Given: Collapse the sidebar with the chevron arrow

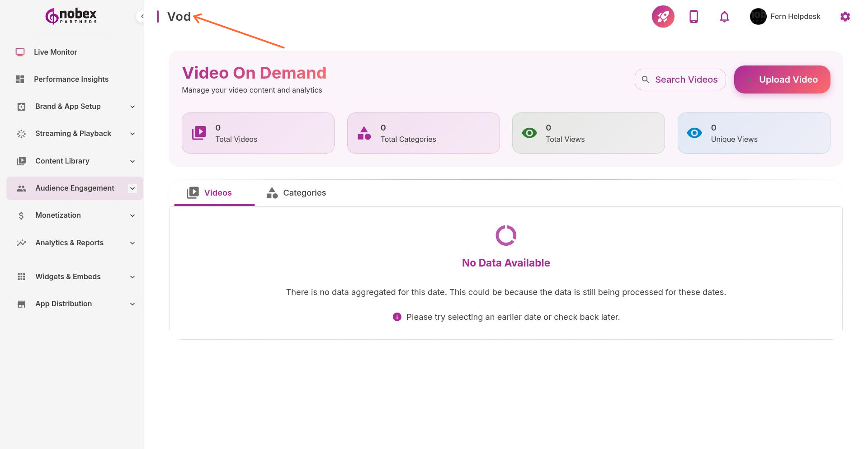Looking at the screenshot, I should tap(142, 16).
